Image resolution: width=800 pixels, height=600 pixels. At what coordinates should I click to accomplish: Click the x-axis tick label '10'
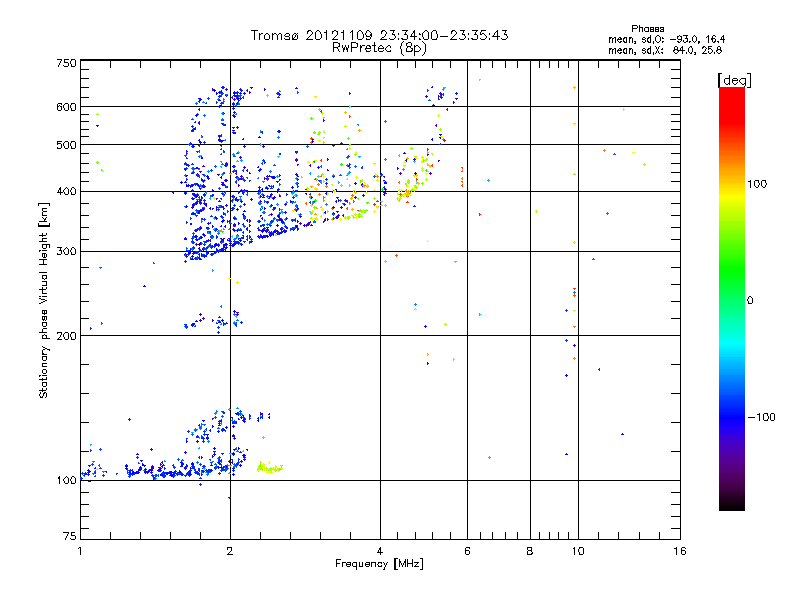coord(578,551)
